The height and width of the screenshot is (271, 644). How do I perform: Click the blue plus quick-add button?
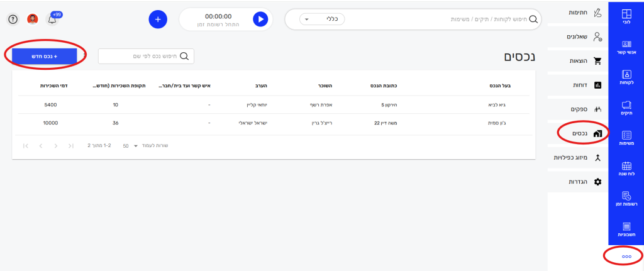coord(158,19)
